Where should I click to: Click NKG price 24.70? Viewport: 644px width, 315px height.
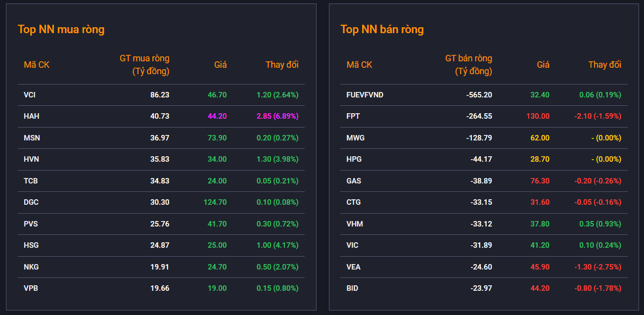[x=217, y=267]
